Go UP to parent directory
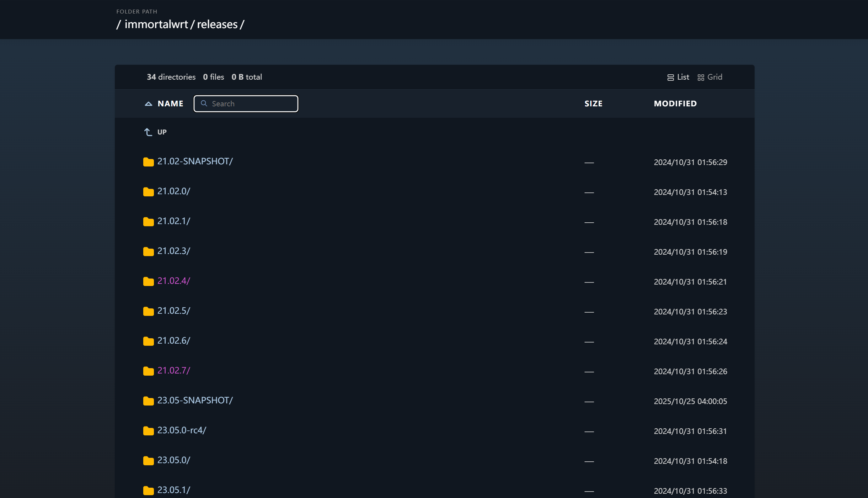868x498 pixels. [x=162, y=132]
